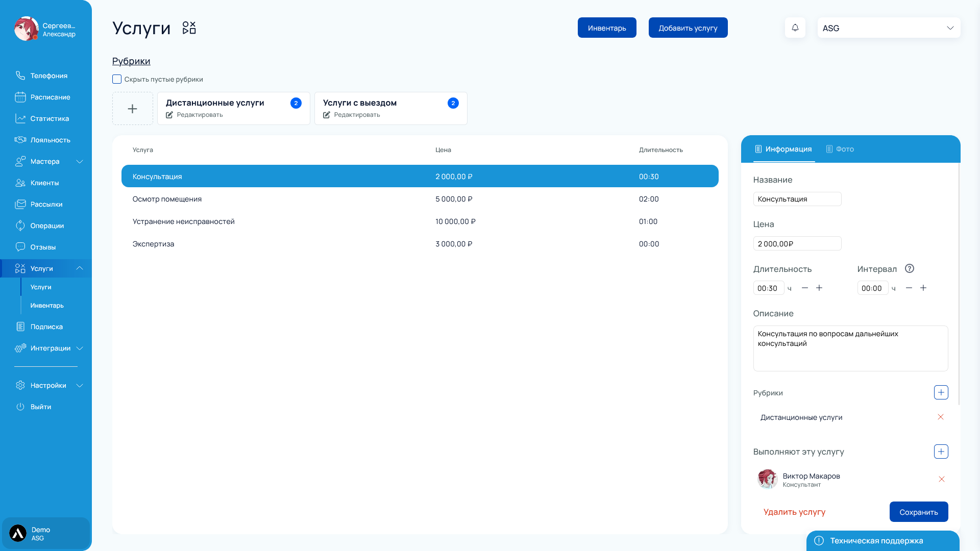Click the Название input field

coord(797,199)
